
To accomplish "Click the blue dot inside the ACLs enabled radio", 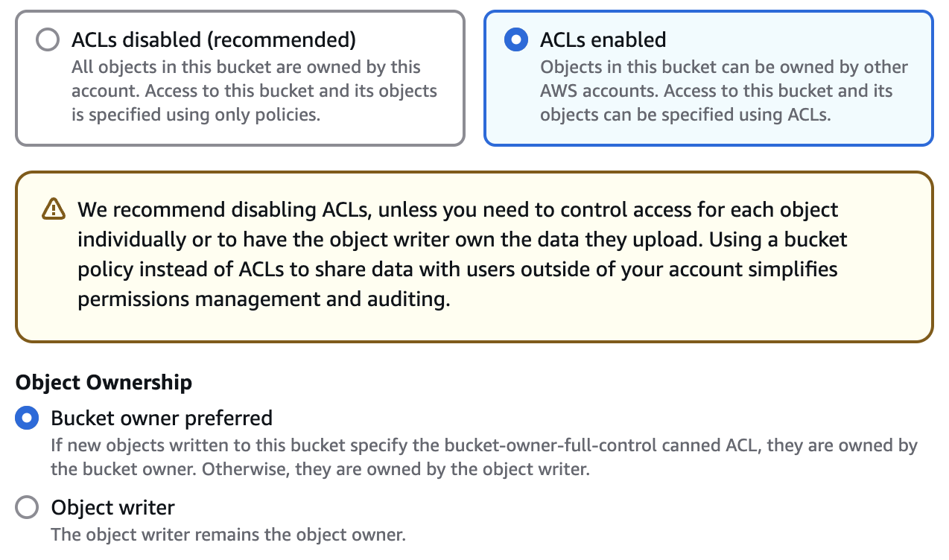I will pyautogui.click(x=515, y=39).
